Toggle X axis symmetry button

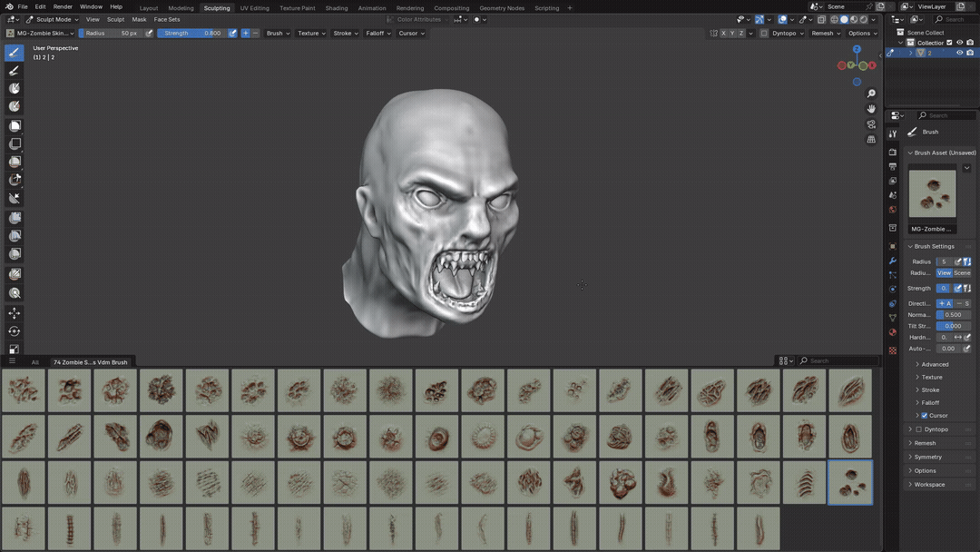pyautogui.click(x=723, y=33)
